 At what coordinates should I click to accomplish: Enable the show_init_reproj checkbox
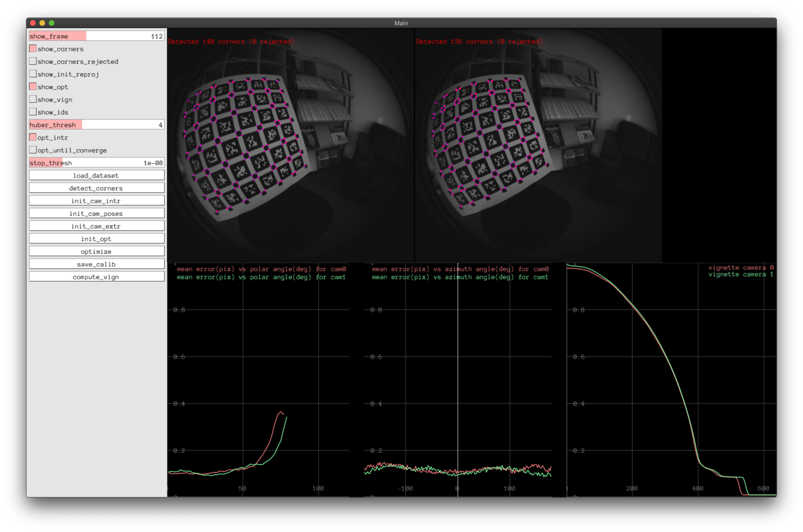pyautogui.click(x=33, y=74)
